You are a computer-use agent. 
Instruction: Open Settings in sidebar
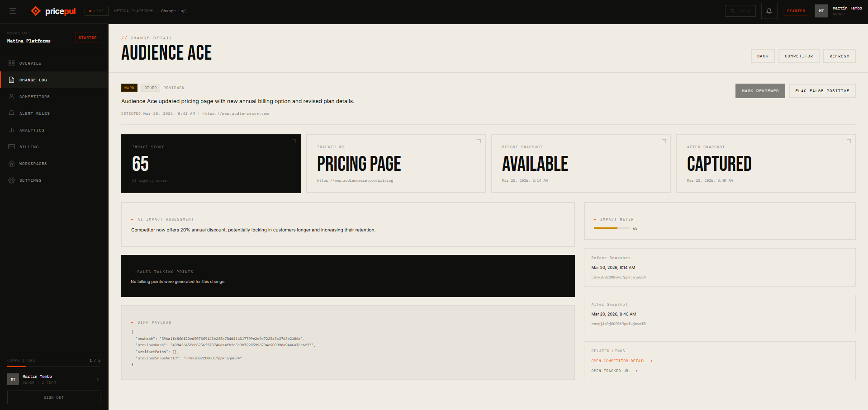pyautogui.click(x=54, y=180)
